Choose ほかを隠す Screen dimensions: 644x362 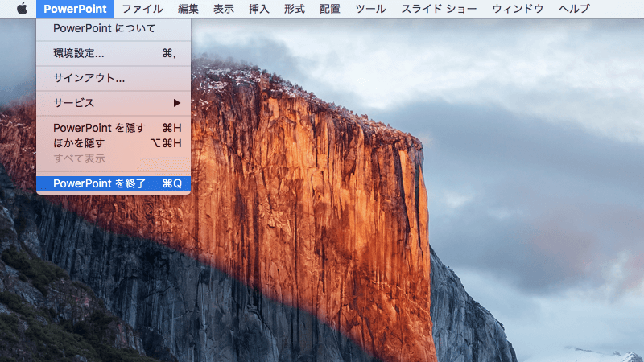[114, 143]
